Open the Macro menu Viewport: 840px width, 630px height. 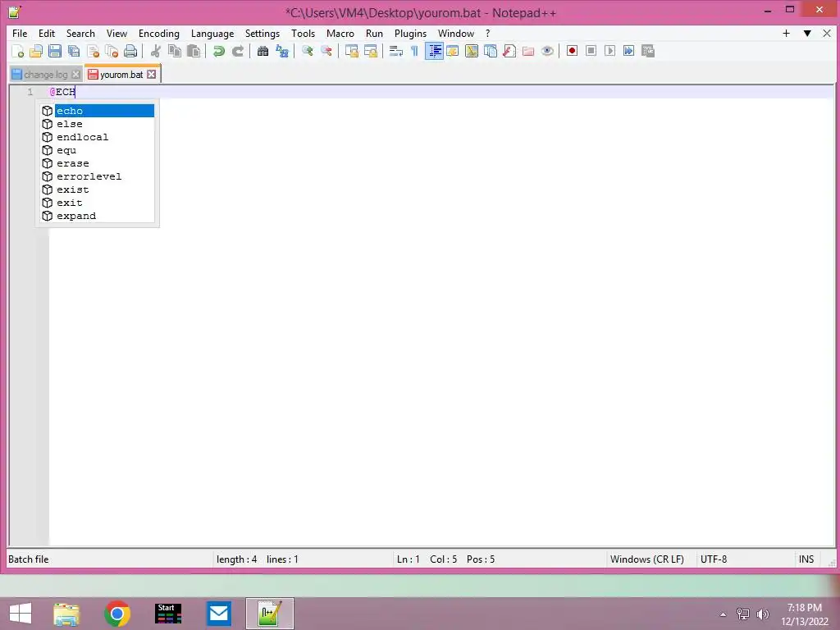(x=340, y=33)
